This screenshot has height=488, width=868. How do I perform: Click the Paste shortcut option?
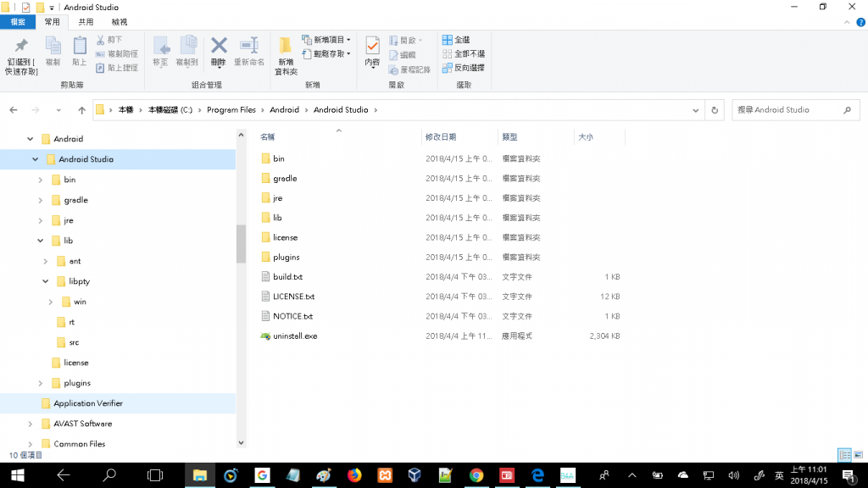point(117,68)
